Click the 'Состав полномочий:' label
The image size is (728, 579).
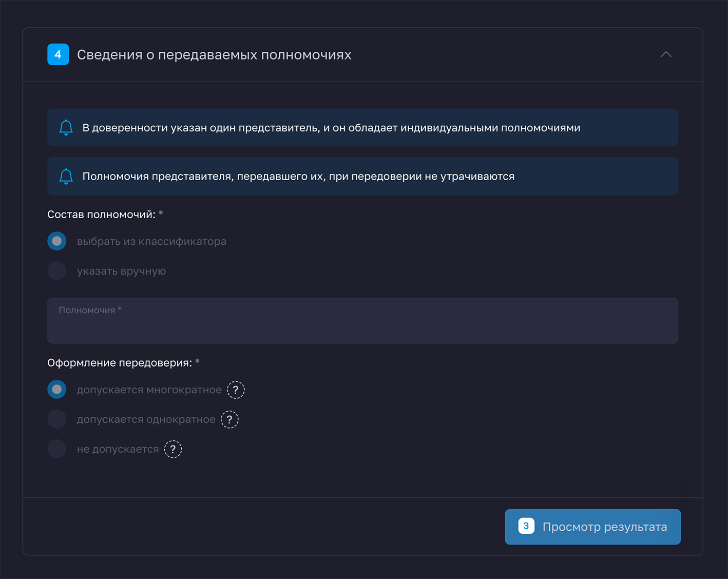(x=102, y=215)
